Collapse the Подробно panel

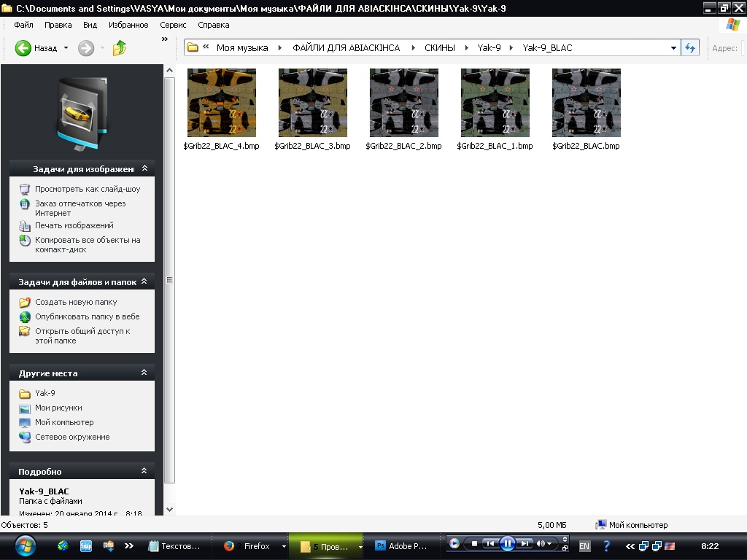(x=144, y=470)
